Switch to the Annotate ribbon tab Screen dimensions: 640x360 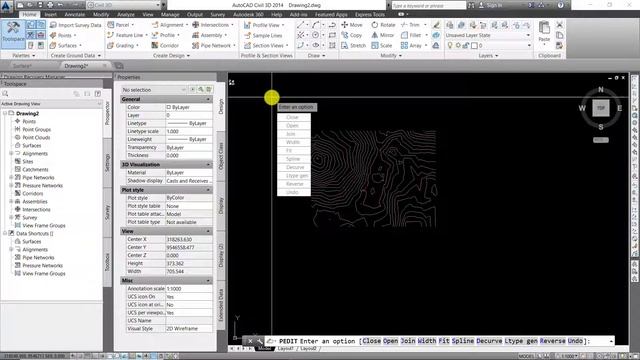75,14
